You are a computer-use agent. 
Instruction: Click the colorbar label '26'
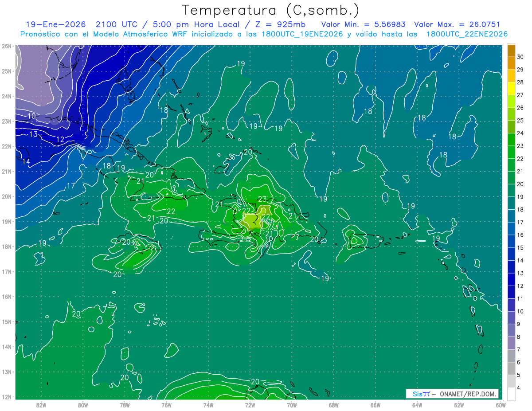click(x=520, y=108)
